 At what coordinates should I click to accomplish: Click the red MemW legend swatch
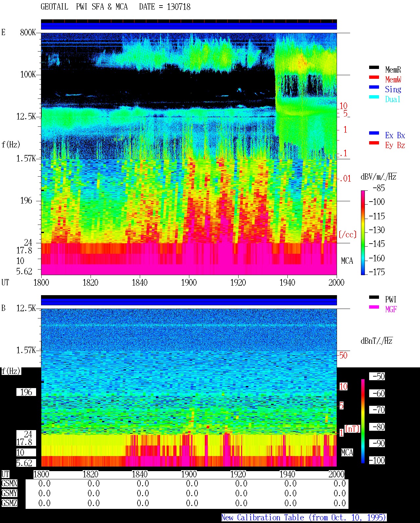click(x=374, y=77)
